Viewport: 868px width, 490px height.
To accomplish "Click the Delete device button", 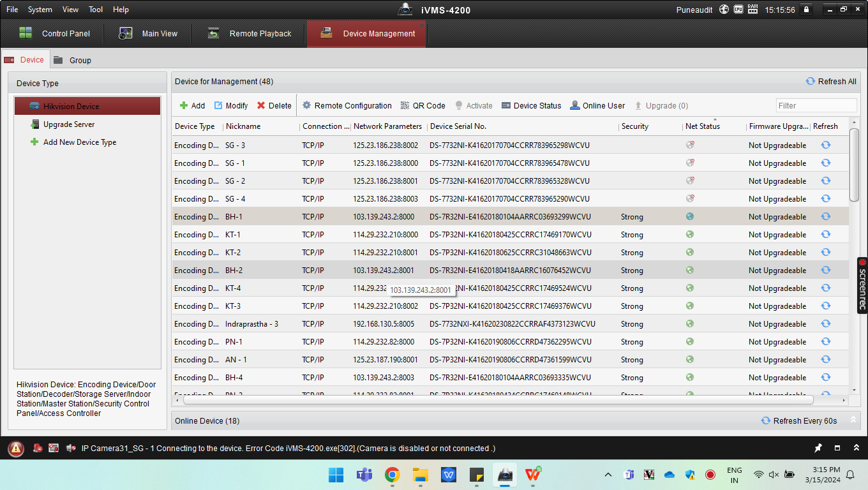I will 274,106.
